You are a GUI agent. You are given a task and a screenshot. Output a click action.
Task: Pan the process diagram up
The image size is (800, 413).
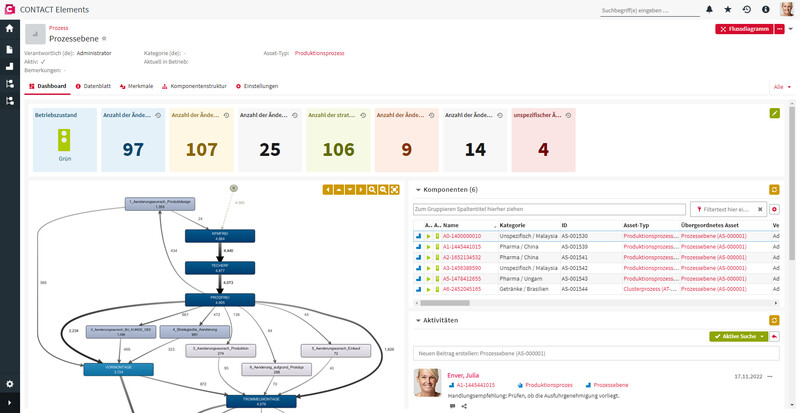click(339, 190)
